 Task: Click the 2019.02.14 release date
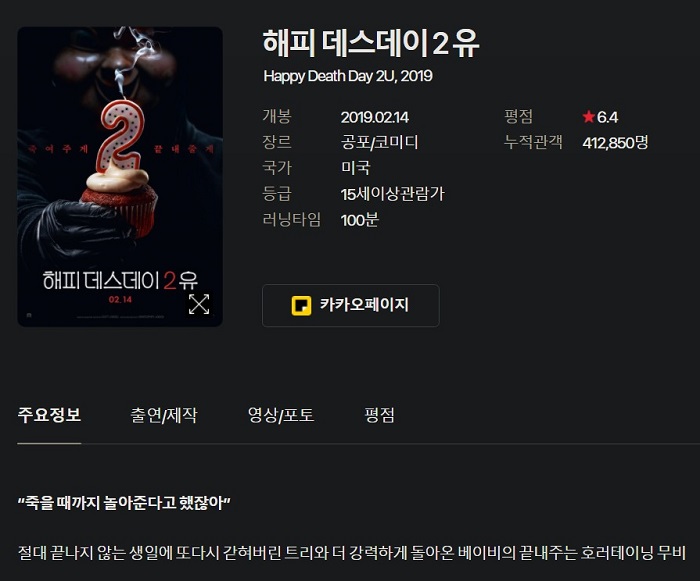[x=375, y=117]
